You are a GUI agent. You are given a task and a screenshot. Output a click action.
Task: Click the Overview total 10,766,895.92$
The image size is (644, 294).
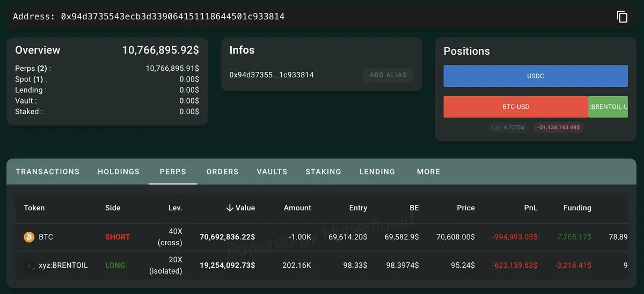tap(160, 50)
